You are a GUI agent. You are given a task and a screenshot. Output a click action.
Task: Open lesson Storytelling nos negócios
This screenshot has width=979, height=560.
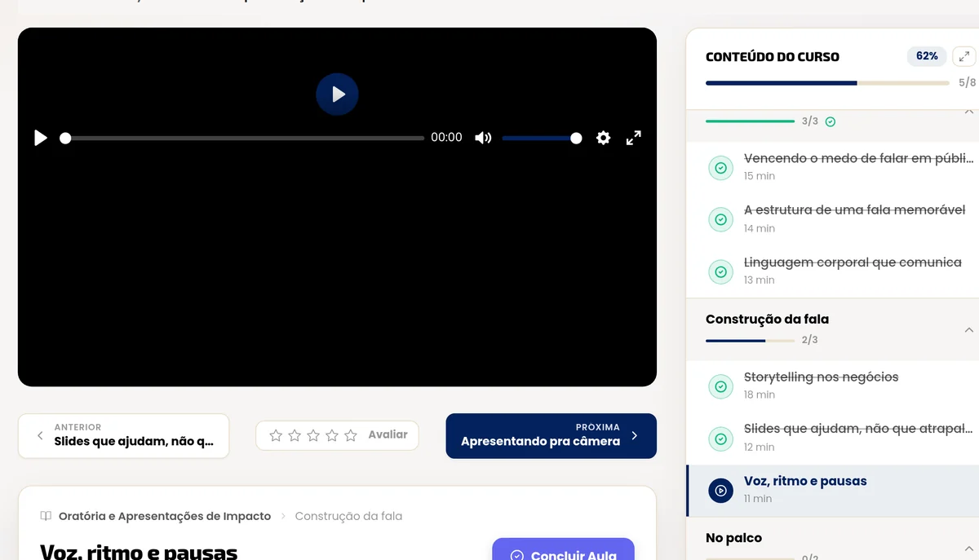click(832, 386)
